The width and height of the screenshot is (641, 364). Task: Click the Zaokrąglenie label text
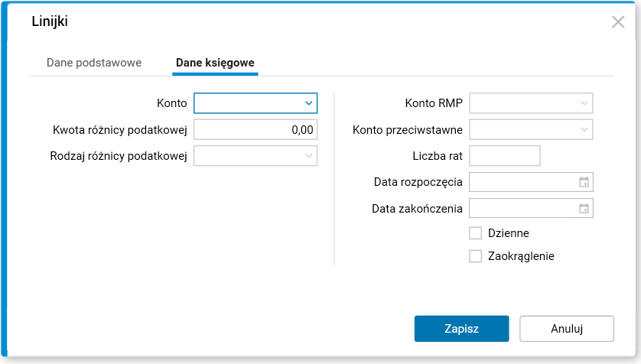click(520, 256)
